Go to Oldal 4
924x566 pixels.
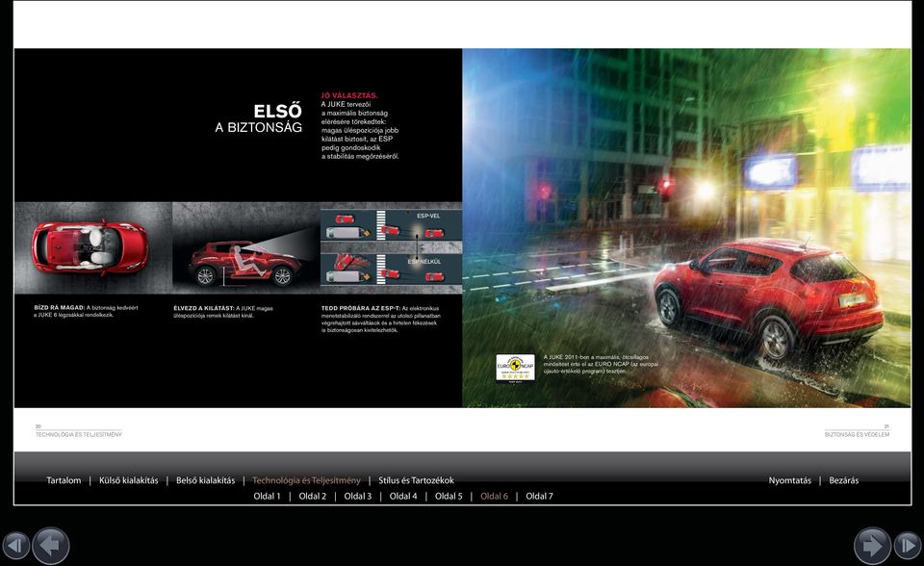click(x=403, y=497)
